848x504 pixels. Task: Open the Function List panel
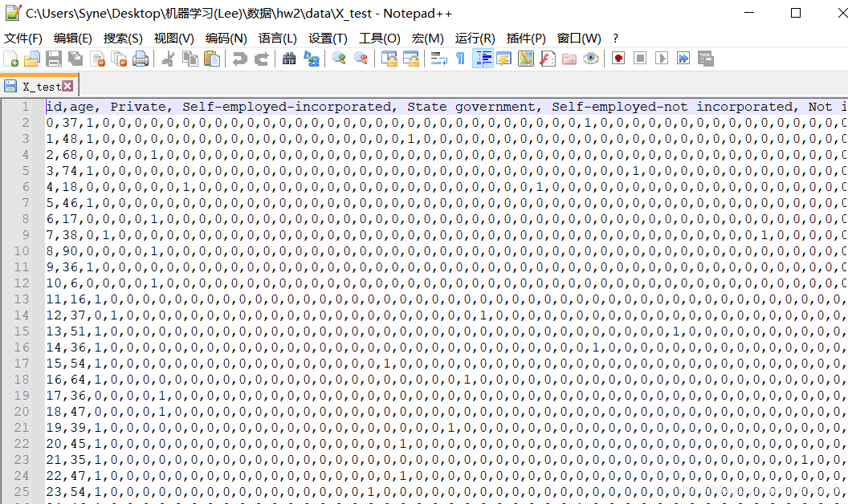pos(548,59)
